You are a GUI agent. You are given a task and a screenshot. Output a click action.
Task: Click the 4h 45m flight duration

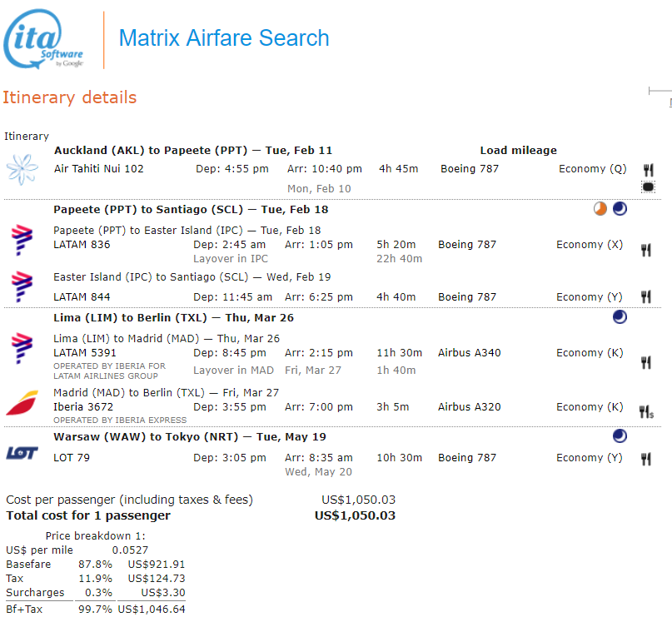pos(398,169)
